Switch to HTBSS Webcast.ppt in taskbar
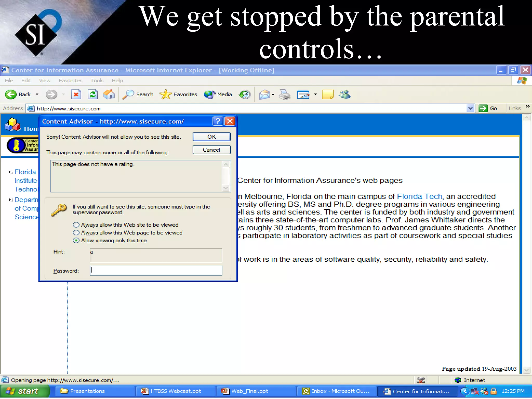This screenshot has height=399, width=532. click(x=176, y=391)
